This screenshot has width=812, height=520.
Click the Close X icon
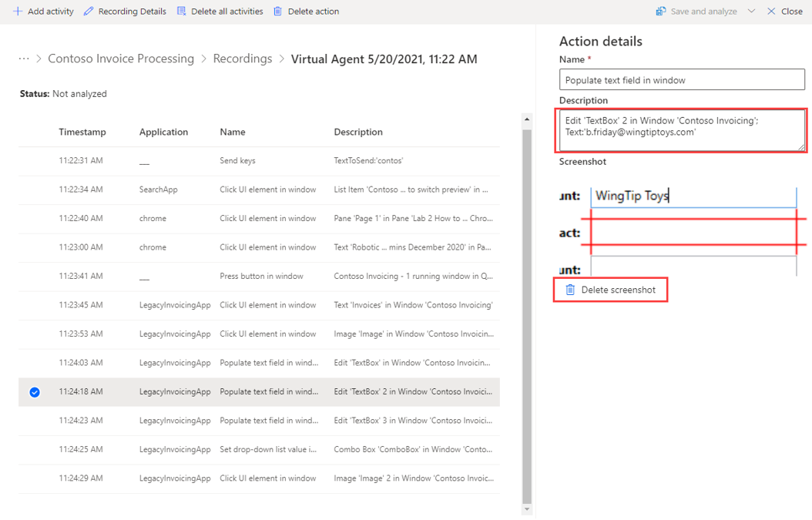coord(770,11)
